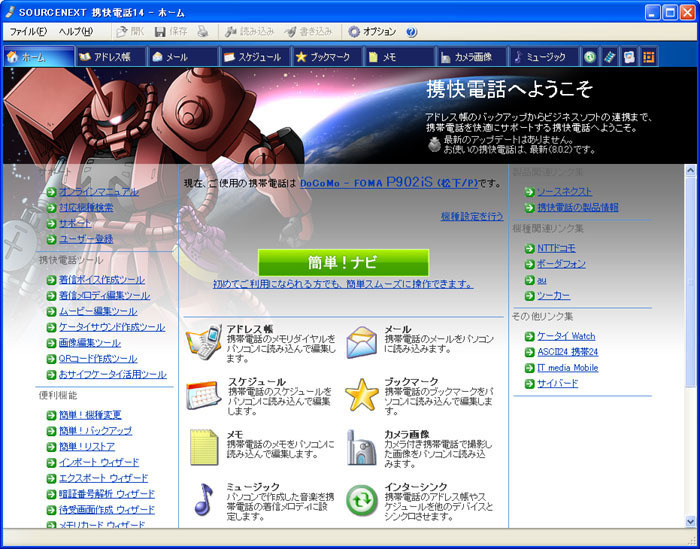Open the インポート ウィザード link
700x549 pixels.
(99, 462)
